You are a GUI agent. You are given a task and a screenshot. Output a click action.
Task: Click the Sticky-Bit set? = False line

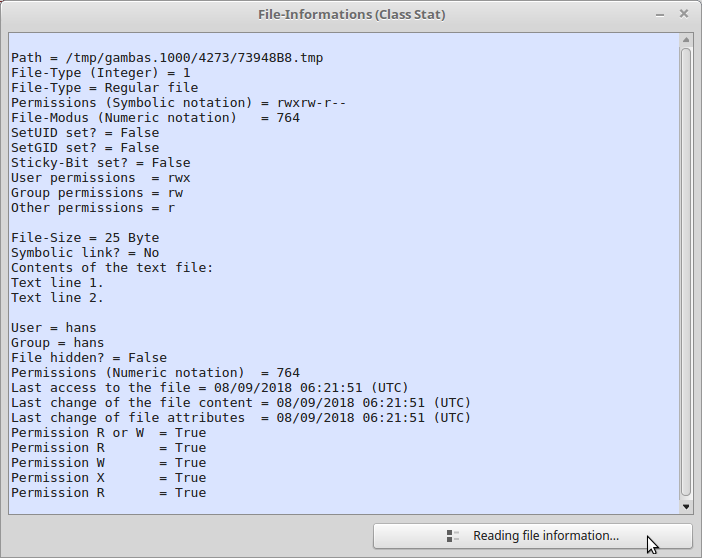point(100,163)
